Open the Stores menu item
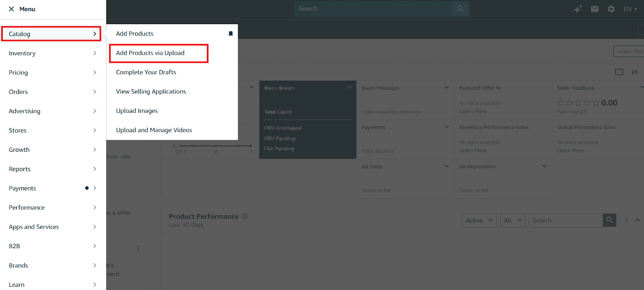 tap(53, 130)
